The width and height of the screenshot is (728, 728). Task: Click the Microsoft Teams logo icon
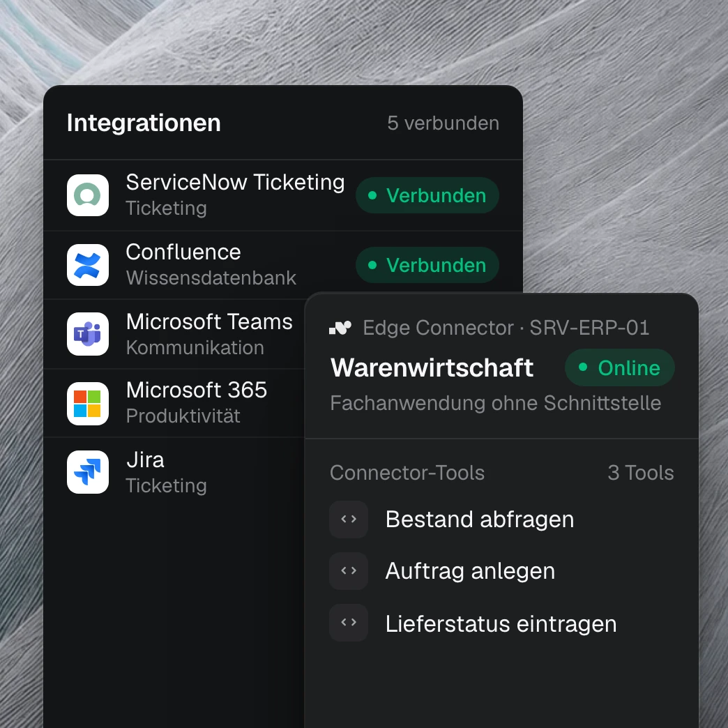(88, 334)
